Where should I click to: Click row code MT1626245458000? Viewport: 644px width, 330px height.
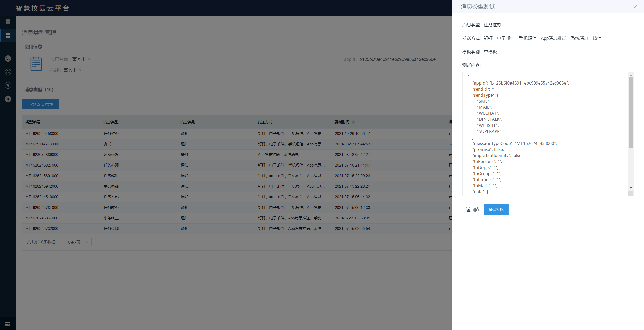coord(42,134)
